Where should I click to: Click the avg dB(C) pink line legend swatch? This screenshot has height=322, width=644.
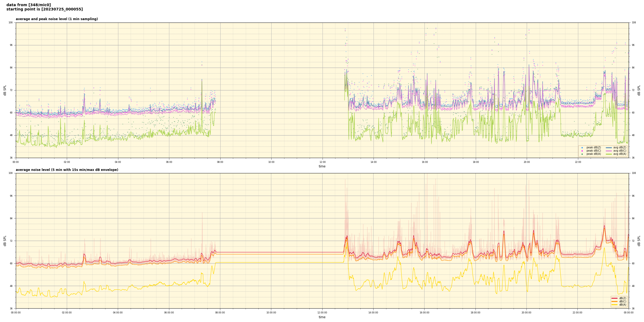[609, 151]
